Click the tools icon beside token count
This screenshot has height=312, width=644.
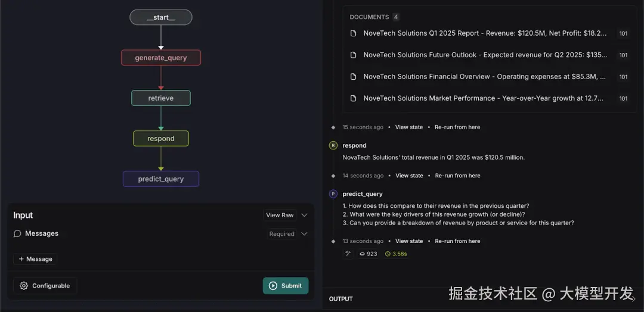click(348, 254)
